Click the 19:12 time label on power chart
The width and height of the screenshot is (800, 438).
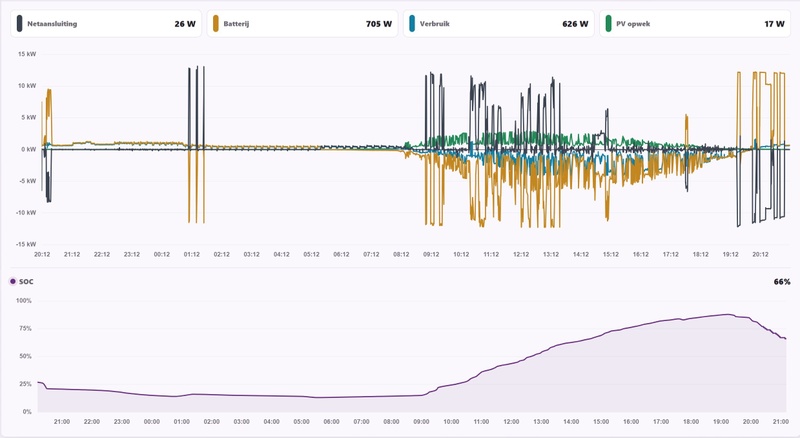(x=731, y=254)
